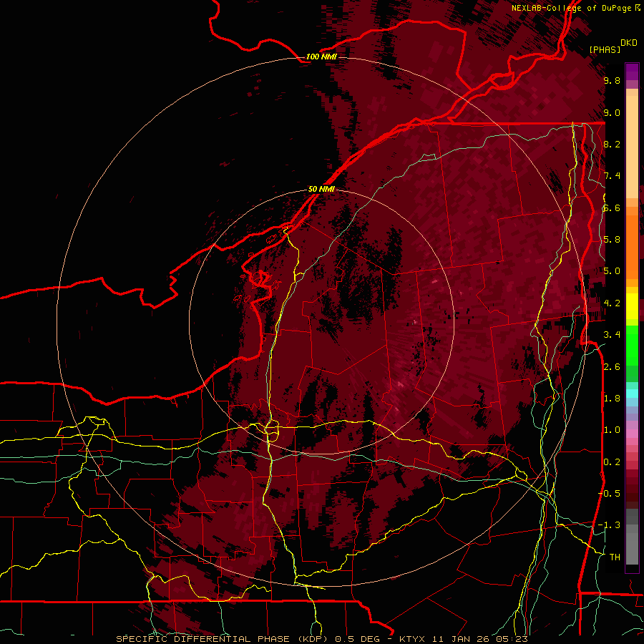Image resolution: width=644 pixels, height=644 pixels.
Task: Click the 1.8 scale tick label
Action: (612, 399)
